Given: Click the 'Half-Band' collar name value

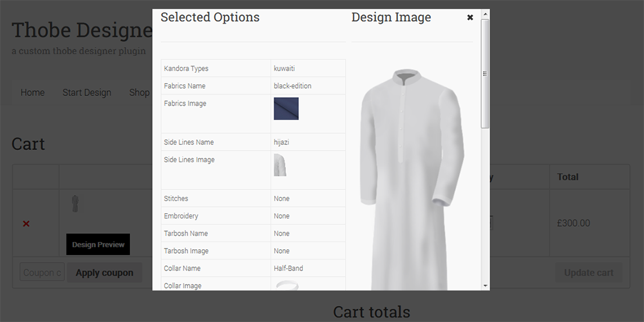Looking at the screenshot, I should [289, 268].
